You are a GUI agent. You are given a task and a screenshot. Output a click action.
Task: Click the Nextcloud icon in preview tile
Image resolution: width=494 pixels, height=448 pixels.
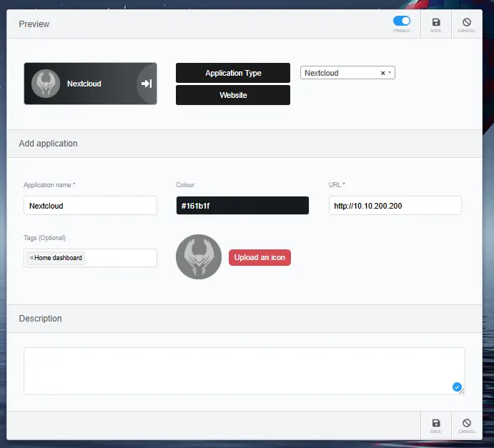[46, 84]
